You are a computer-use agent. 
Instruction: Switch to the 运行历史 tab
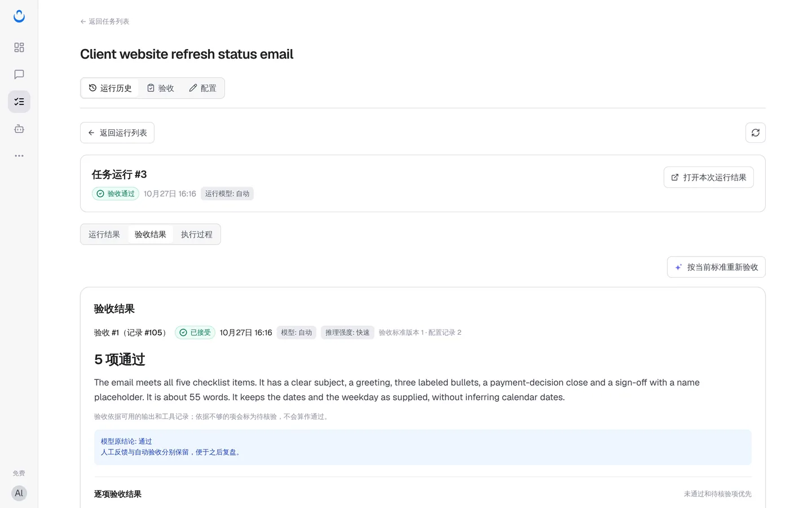[x=110, y=88]
